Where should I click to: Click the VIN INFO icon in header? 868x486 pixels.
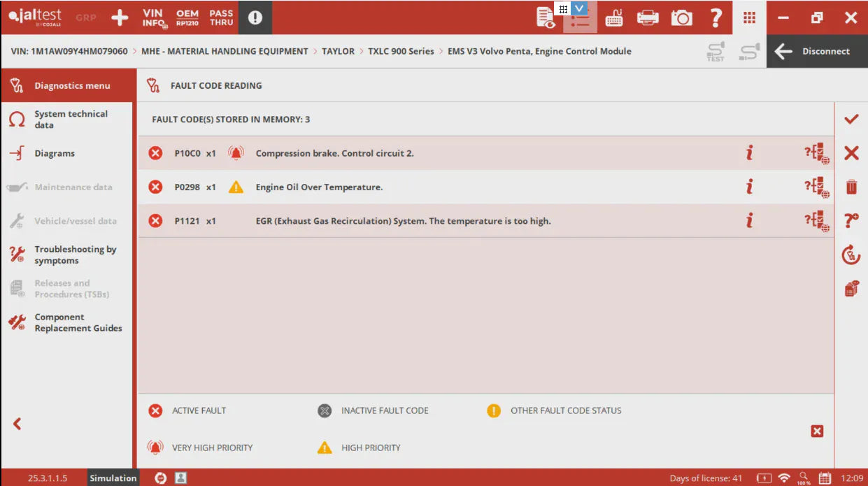155,18
